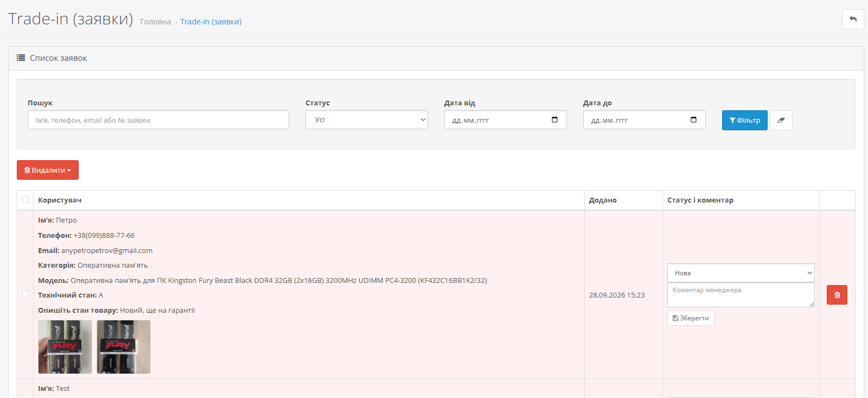Open calendar picker in Дата до field
This screenshot has height=398, width=868.
coord(693,120)
